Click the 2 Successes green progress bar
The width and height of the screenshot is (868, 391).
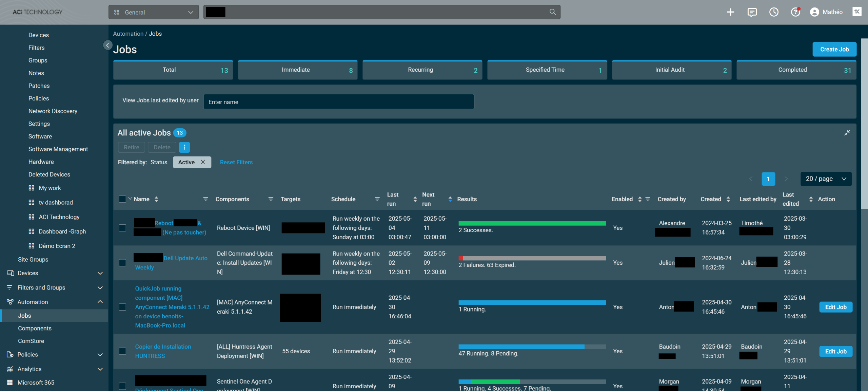[532, 223]
